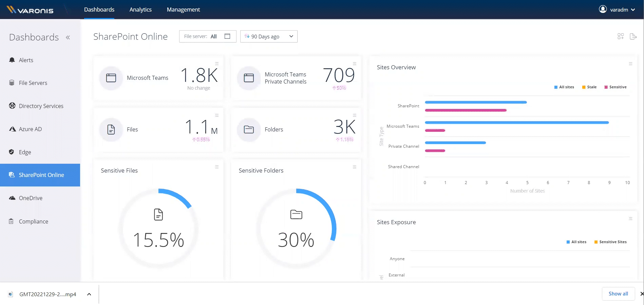The image size is (644, 305).
Task: Toggle All sites legend in Sites Exposure
Action: click(x=576, y=242)
